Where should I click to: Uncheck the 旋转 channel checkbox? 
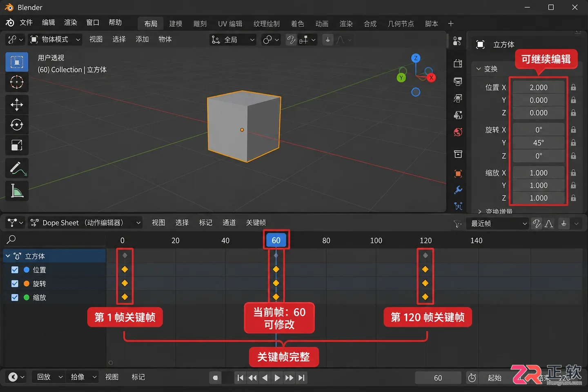15,284
